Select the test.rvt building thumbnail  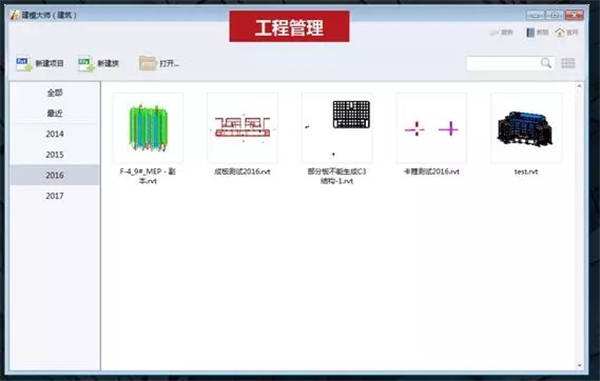(x=526, y=128)
